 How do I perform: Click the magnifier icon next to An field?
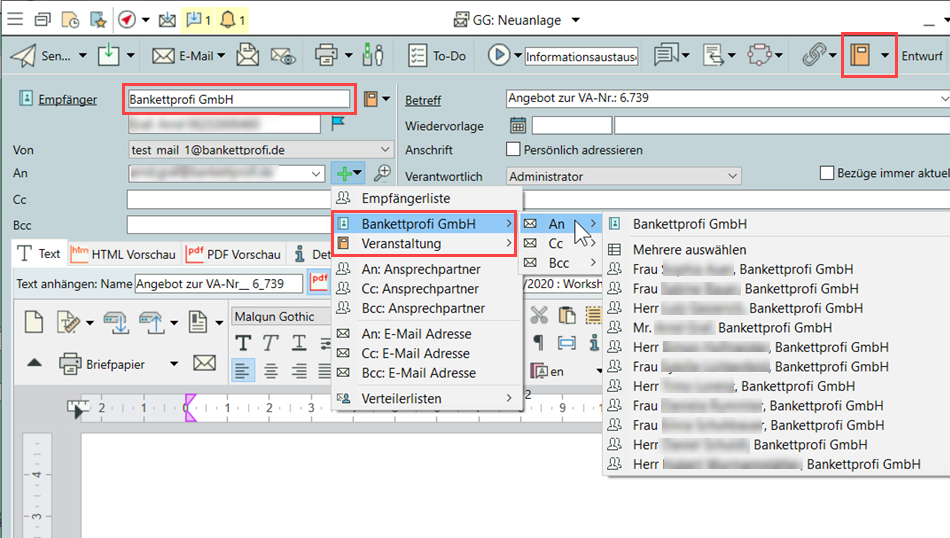pyautogui.click(x=381, y=174)
